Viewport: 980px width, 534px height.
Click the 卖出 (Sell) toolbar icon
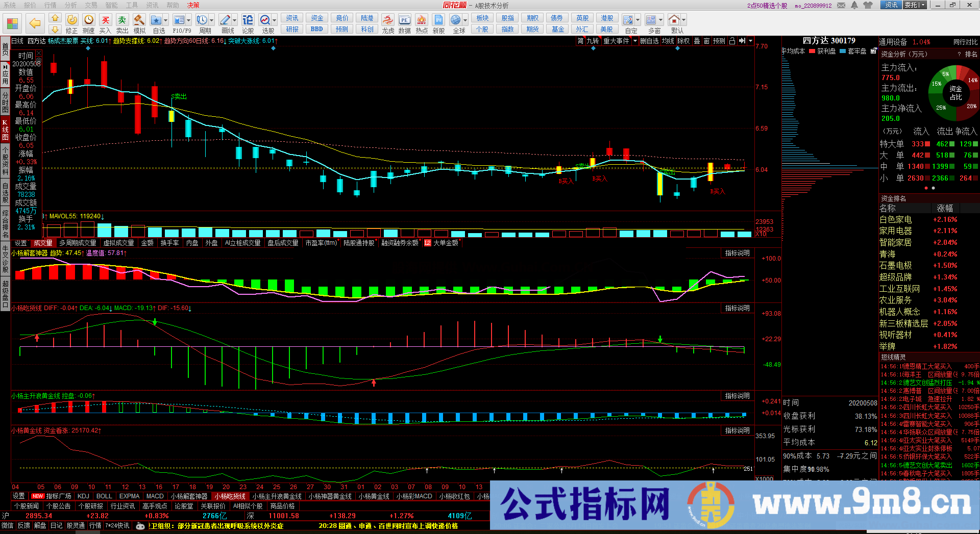tap(121, 20)
